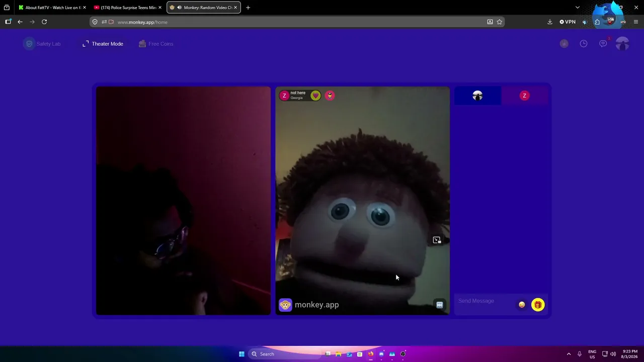
Task: Open the profile avatar menu
Action: tap(622, 44)
